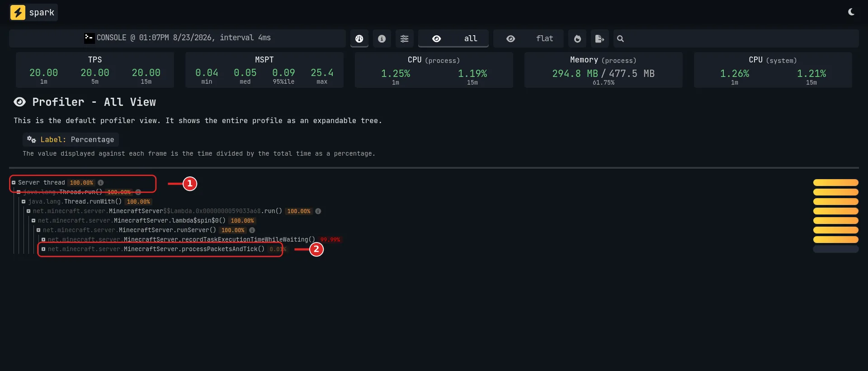
Task: Open the label settings sliders icon
Action: point(405,38)
